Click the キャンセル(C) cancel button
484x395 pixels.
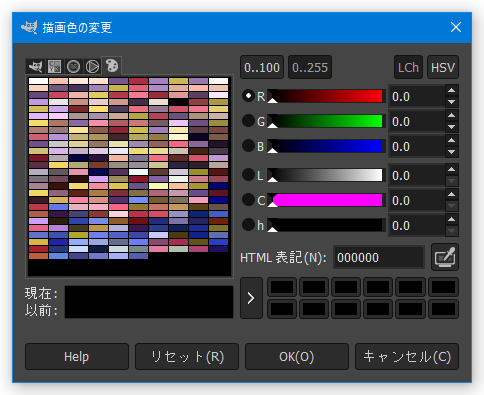[x=407, y=357]
